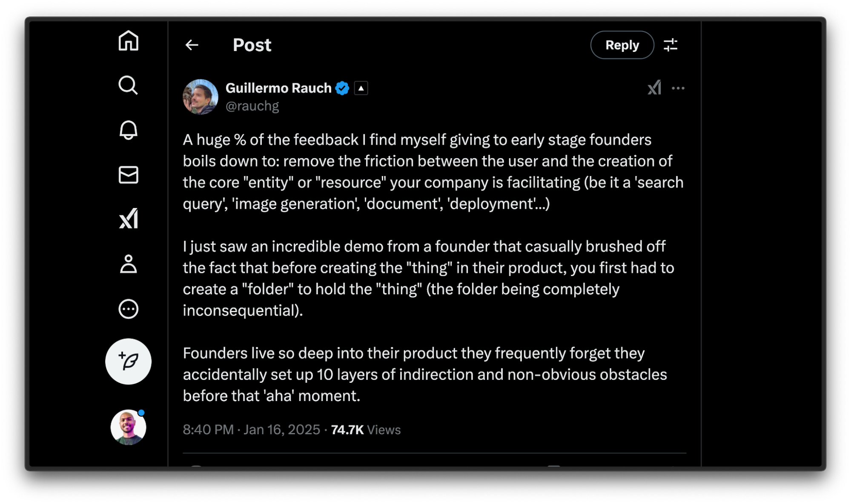Screen dimensions: 851x504
Task: Click the Reply button on post
Action: [622, 45]
